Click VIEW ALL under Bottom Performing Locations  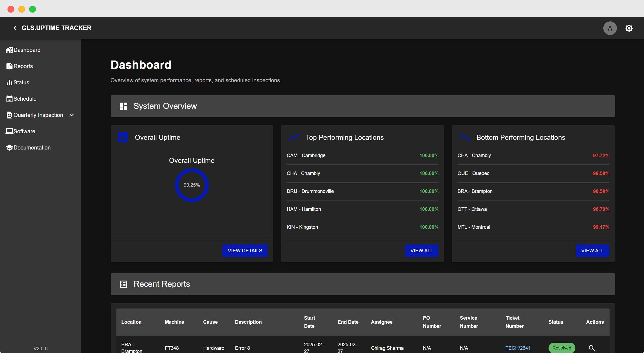click(592, 251)
